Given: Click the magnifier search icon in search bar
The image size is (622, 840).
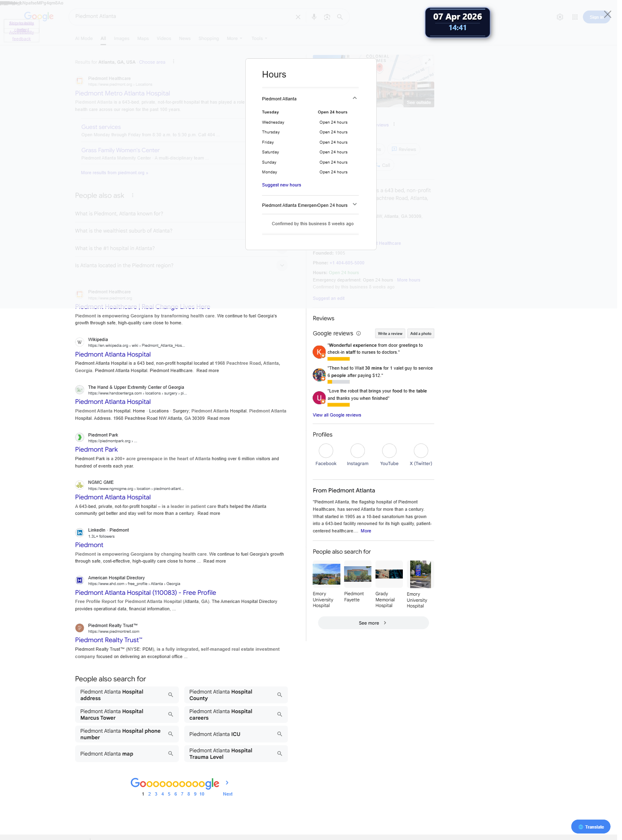Looking at the screenshot, I should click(x=340, y=17).
